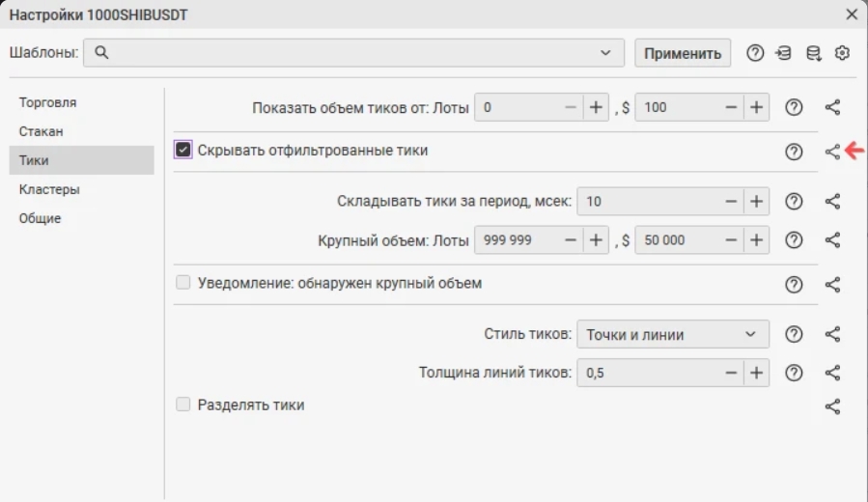
Task: Share the Разделять тики setting
Action: tap(832, 406)
